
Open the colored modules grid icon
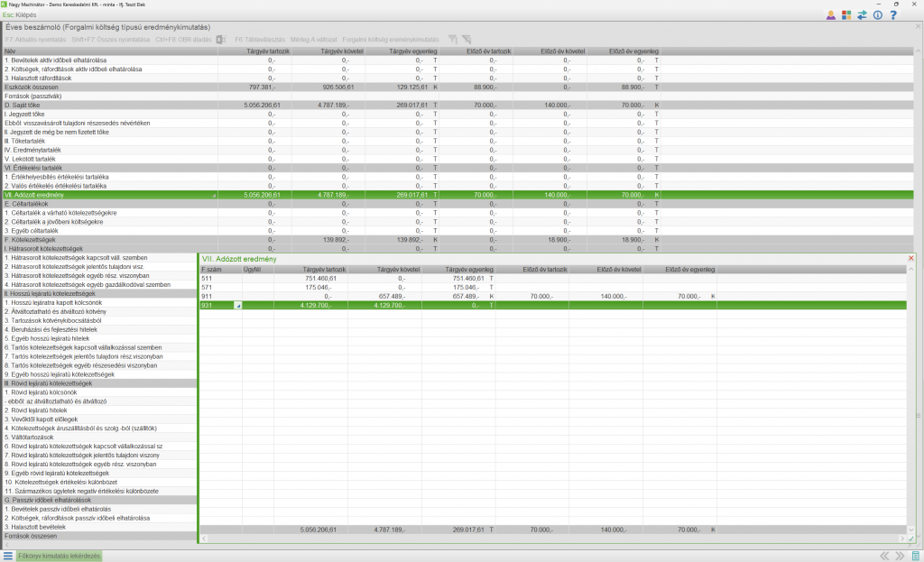(846, 15)
